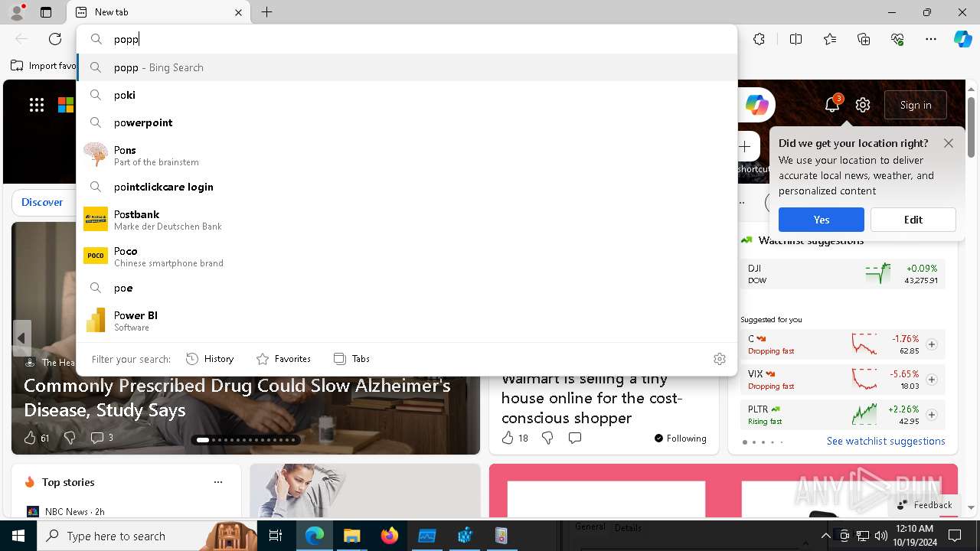Dislike the Walmart tiny house article

tap(547, 438)
